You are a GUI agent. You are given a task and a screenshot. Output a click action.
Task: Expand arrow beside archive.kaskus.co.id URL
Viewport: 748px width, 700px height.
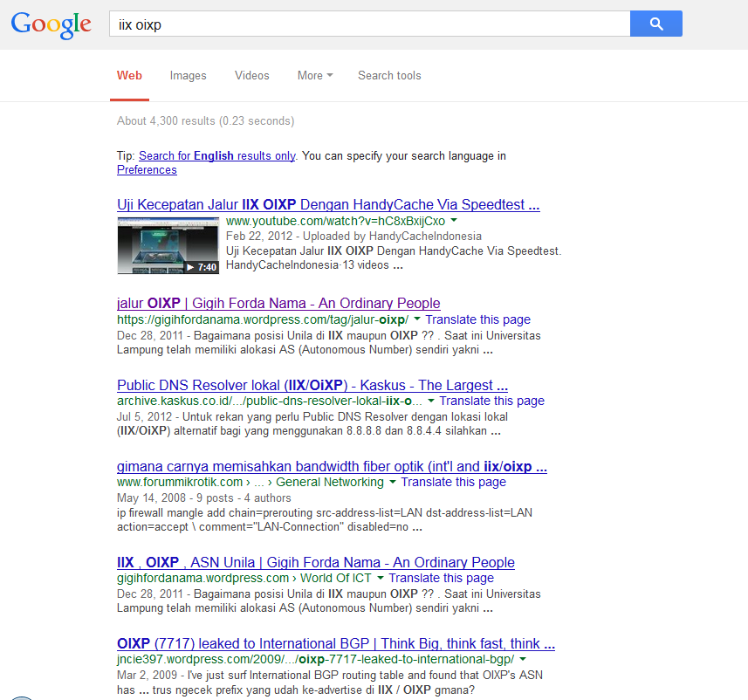[431, 401]
